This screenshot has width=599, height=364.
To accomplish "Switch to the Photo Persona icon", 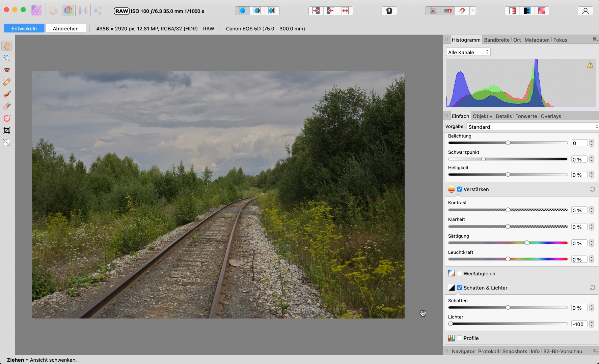I will [x=36, y=11].
